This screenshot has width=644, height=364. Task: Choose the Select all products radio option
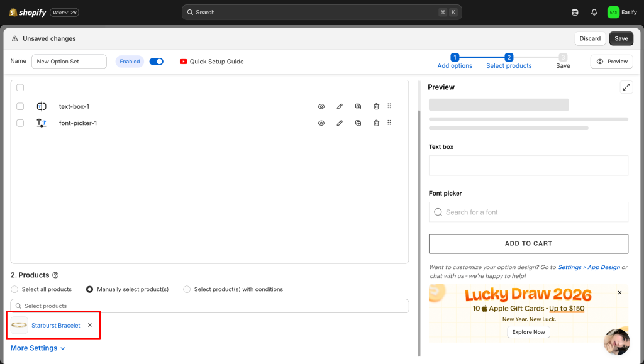coord(14,289)
